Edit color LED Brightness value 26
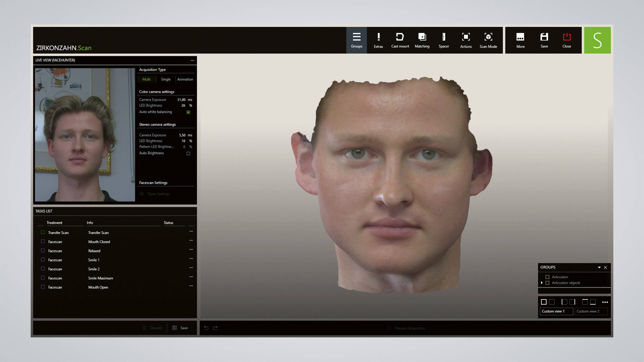The height and width of the screenshot is (362, 644). pyautogui.click(x=183, y=105)
